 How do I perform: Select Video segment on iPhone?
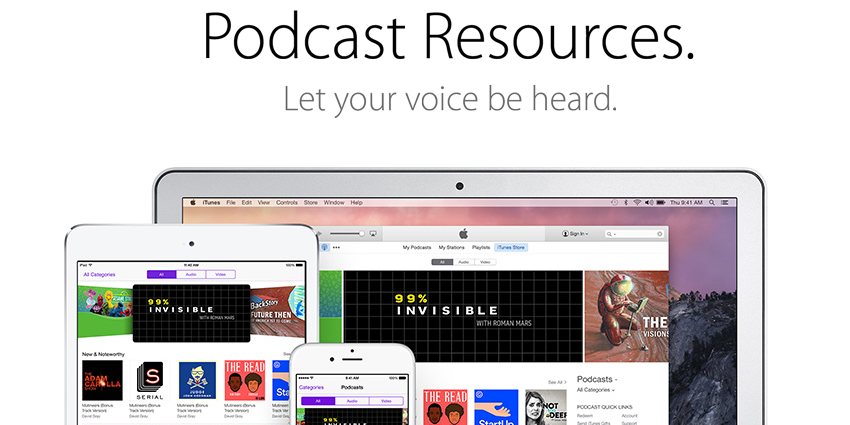pyautogui.click(x=386, y=401)
